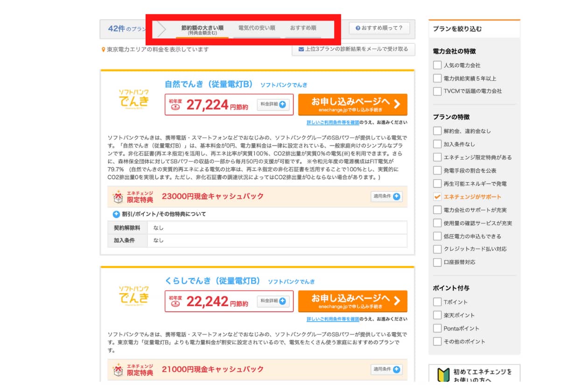Expand 適用条件 for 21000円現金キャッシュバック
This screenshot has width=588, height=392.
386,370
